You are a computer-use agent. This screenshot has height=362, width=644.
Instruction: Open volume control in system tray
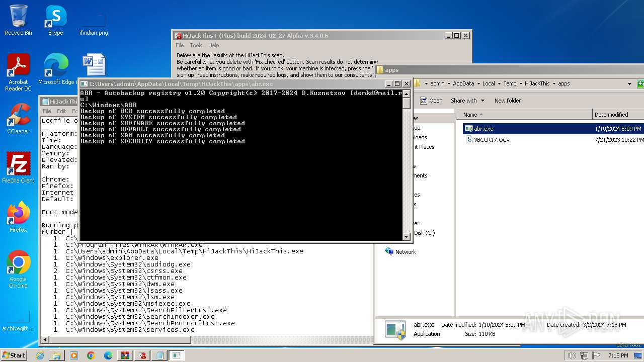tap(572, 355)
